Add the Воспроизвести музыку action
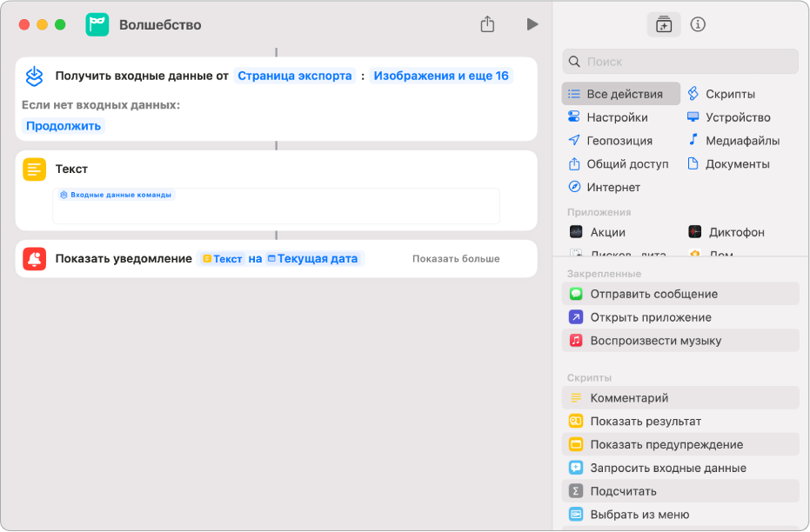The image size is (810, 532). (655, 341)
